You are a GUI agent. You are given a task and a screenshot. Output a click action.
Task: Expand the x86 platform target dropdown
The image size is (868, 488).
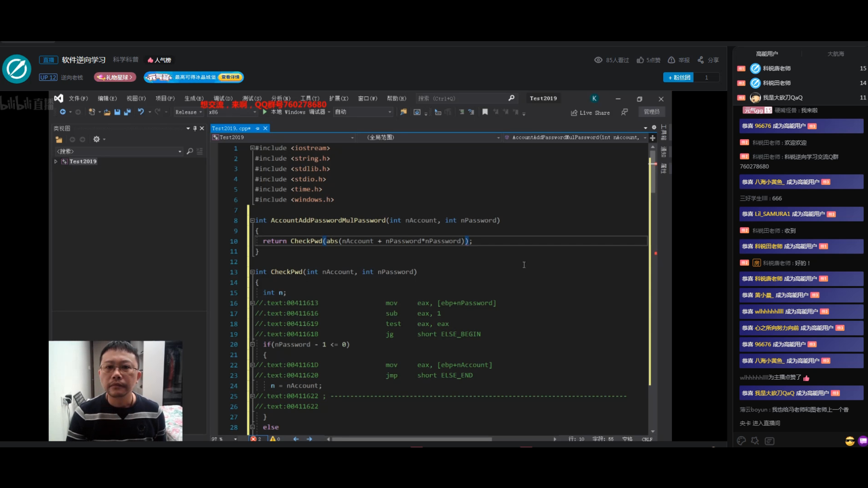click(x=257, y=112)
